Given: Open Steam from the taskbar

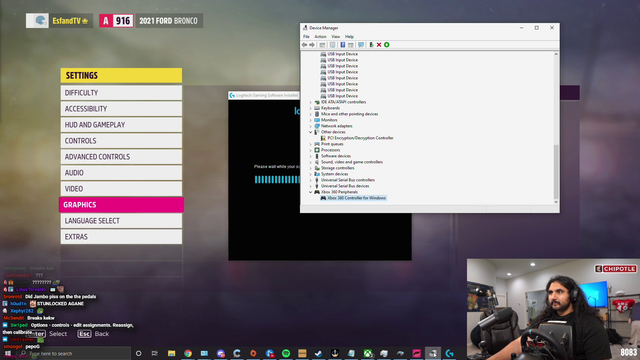Looking at the screenshot, I should (x=318, y=353).
